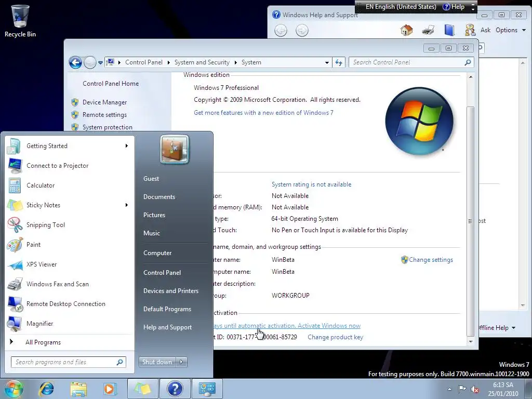The image size is (532, 399).
Task: Switch to Control Panel taskbar button
Action: 207,389
